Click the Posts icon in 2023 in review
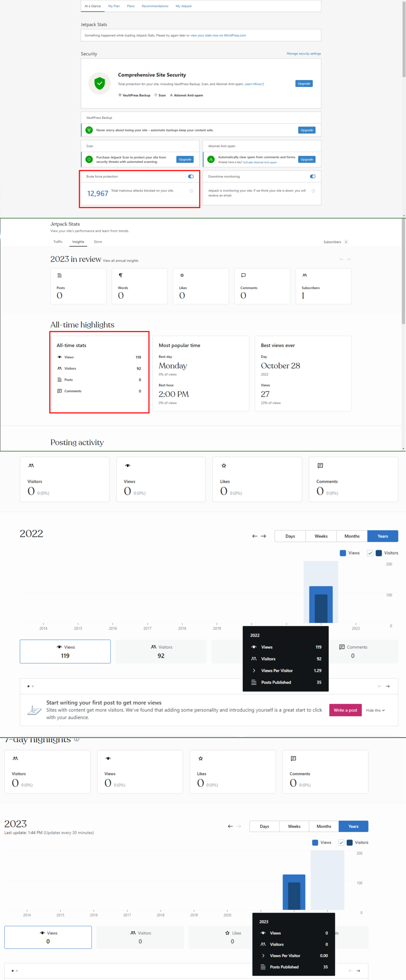 point(59,275)
